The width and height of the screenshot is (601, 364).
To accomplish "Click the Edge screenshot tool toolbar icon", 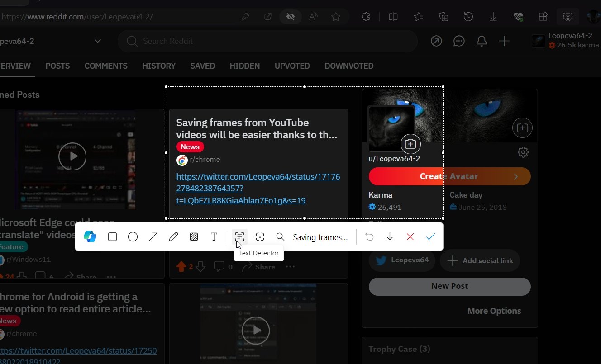I will click(x=568, y=17).
